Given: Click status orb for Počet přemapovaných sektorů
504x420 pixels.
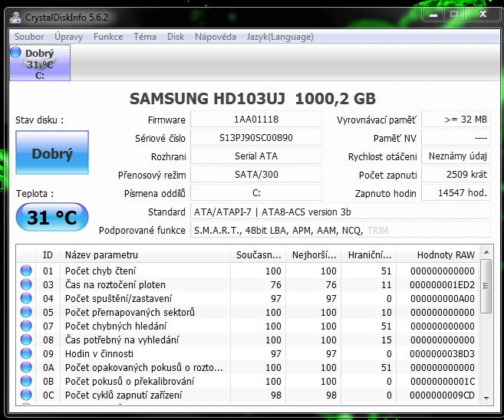Looking at the screenshot, I should click(26, 312).
